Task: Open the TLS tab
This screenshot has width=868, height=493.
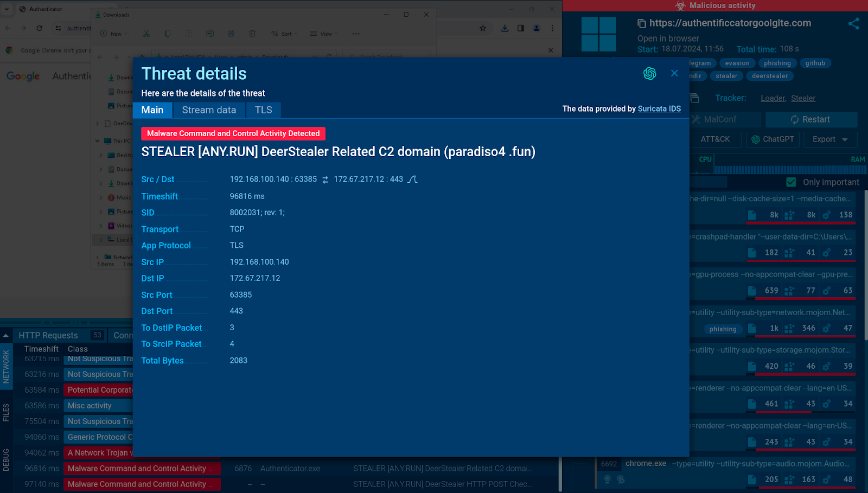Action: point(264,110)
